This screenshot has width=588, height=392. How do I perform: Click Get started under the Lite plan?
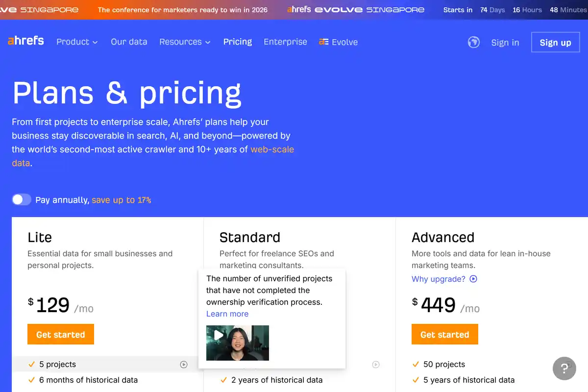coord(61,334)
